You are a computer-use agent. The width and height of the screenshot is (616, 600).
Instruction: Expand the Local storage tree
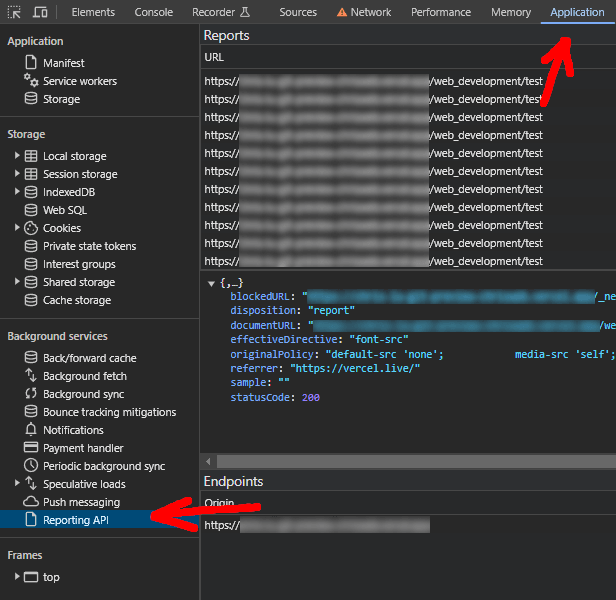(17, 156)
